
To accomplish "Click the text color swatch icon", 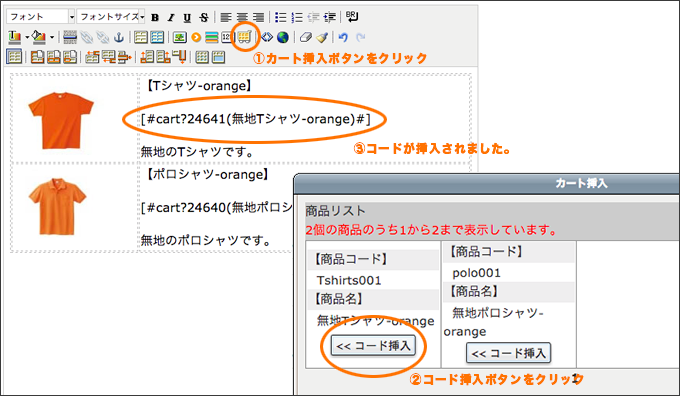I will [x=14, y=37].
